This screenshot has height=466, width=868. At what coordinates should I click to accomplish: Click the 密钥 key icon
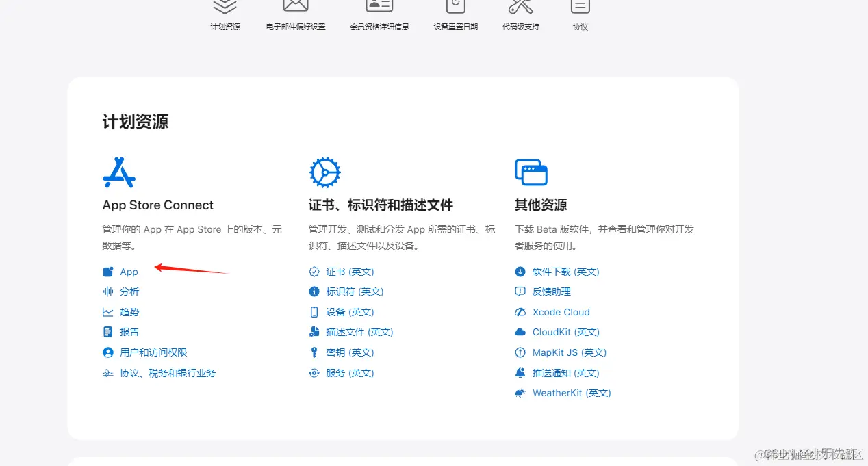pos(314,352)
